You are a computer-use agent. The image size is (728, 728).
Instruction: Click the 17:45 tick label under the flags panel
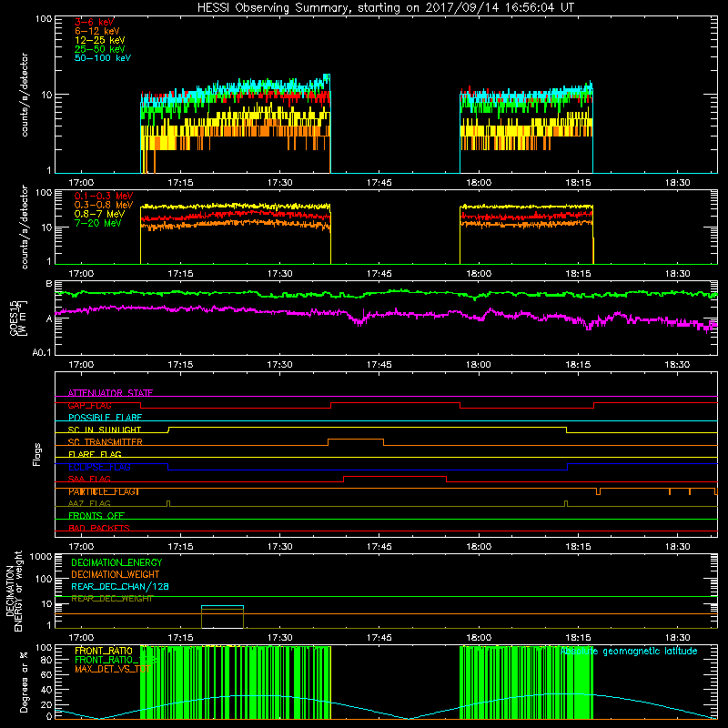click(379, 547)
